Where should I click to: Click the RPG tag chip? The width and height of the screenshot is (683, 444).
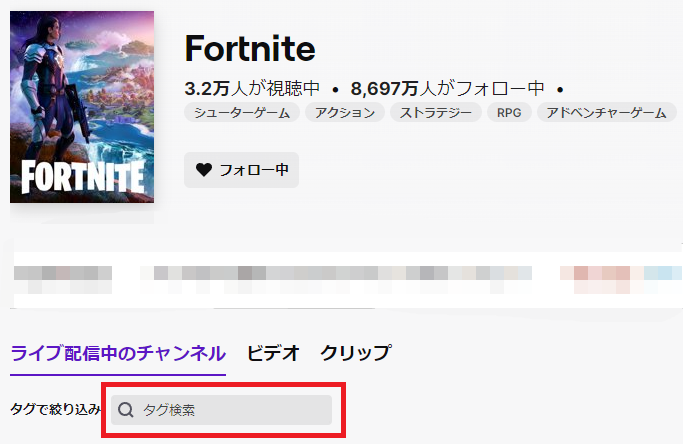(508, 112)
